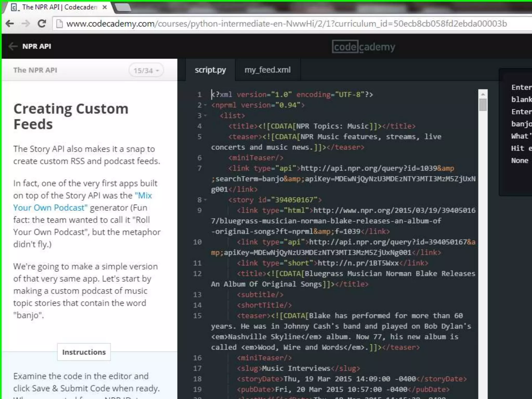
Task: Click the 'NPR Topics: Music' title text
Action: [x=332, y=126]
